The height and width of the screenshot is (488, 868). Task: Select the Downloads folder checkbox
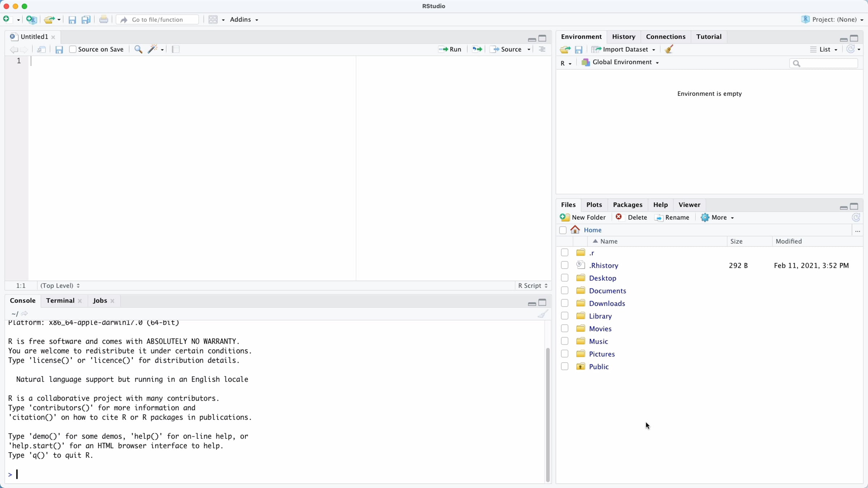[565, 303]
